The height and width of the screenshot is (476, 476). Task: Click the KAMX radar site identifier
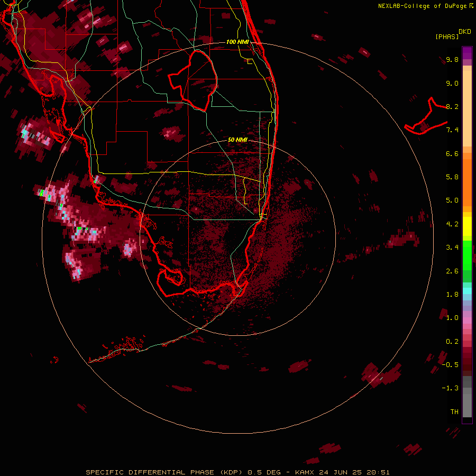pyautogui.click(x=305, y=472)
